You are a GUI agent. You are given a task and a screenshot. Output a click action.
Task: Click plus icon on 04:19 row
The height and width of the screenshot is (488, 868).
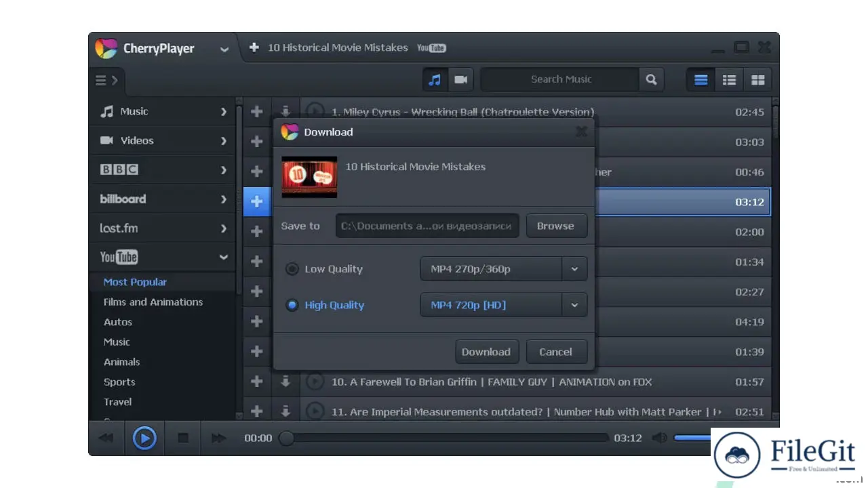256,321
